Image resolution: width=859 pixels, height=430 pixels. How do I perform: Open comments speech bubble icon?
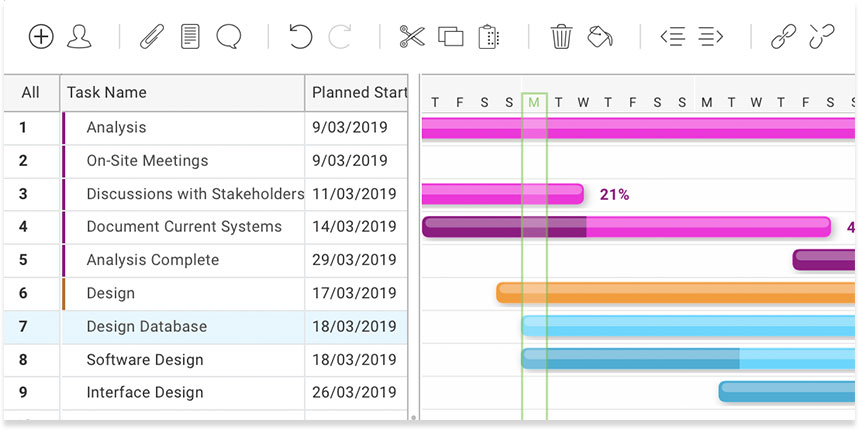pos(228,37)
